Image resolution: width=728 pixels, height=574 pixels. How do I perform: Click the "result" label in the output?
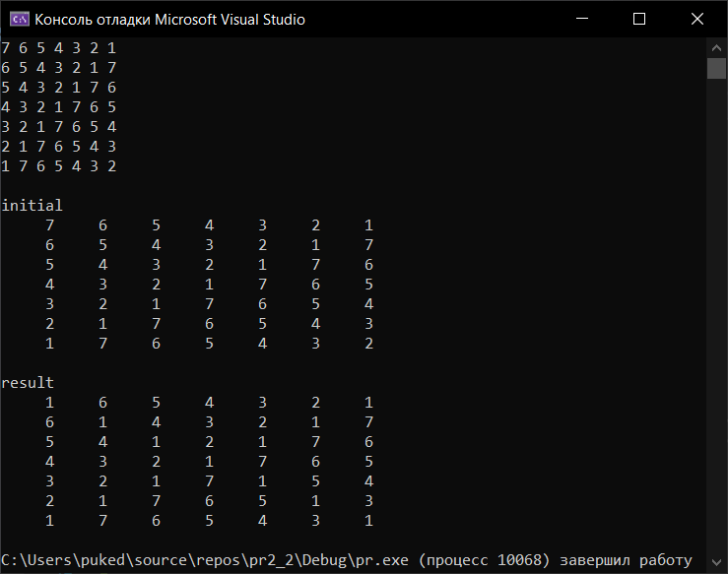(x=28, y=382)
